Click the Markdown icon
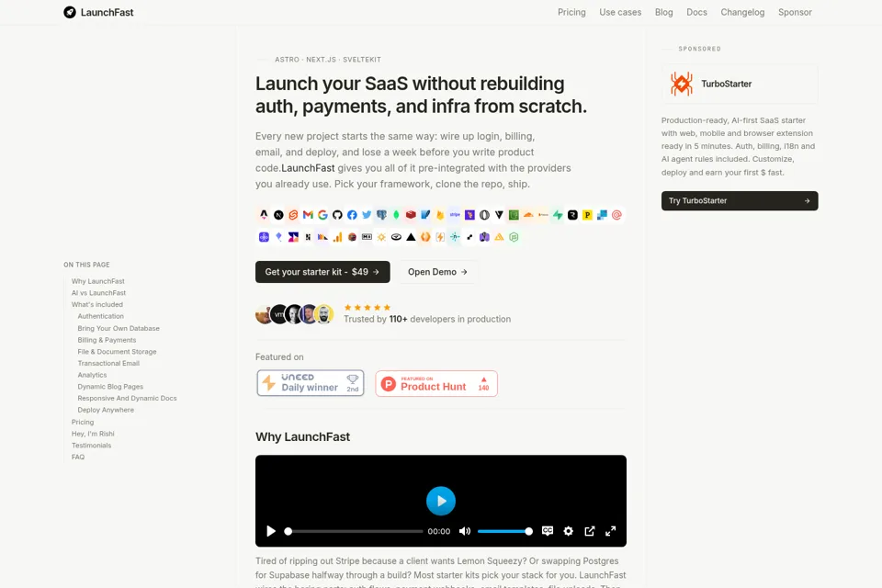 (x=367, y=237)
